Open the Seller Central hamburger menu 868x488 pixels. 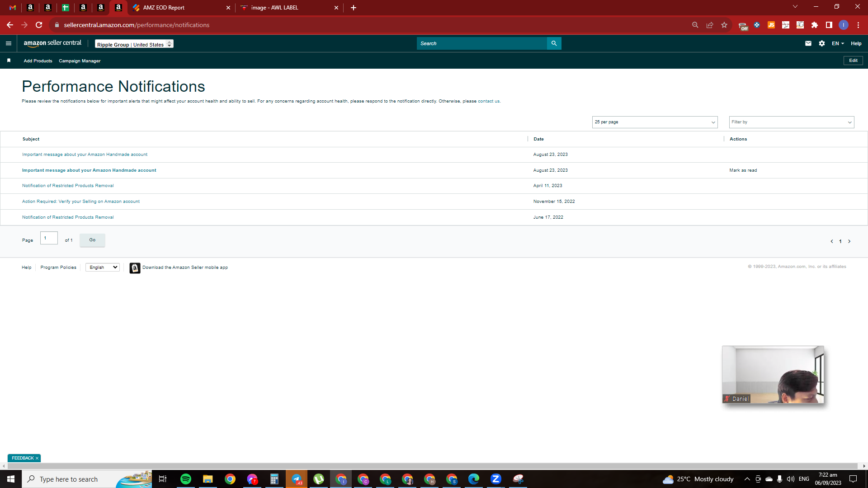pos(8,43)
